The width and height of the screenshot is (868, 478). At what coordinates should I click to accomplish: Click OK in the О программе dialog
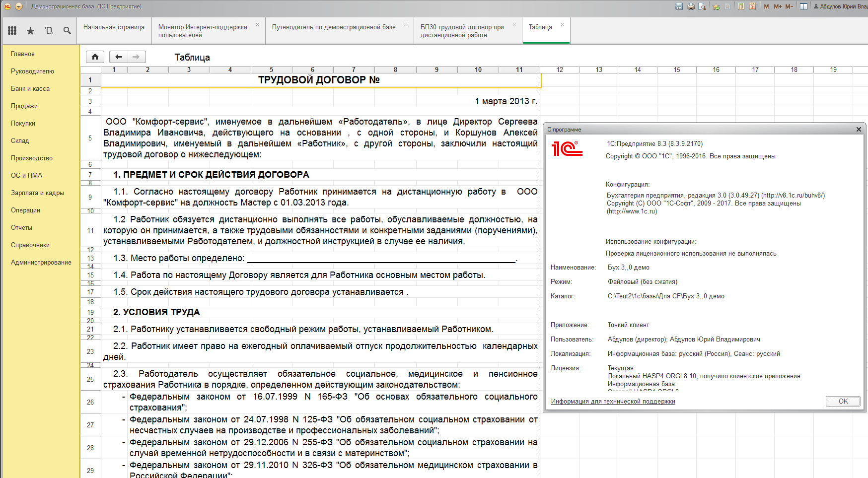coord(843,401)
